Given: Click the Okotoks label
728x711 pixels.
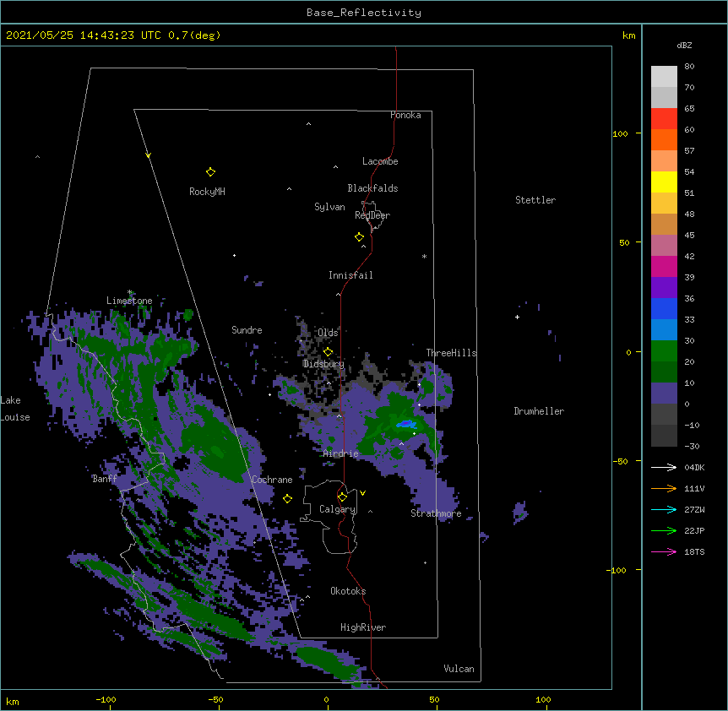Looking at the screenshot, I should [x=348, y=591].
